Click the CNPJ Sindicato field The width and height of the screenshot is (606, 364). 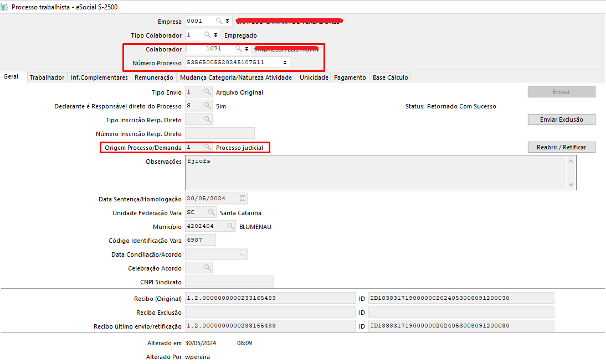pos(229,282)
